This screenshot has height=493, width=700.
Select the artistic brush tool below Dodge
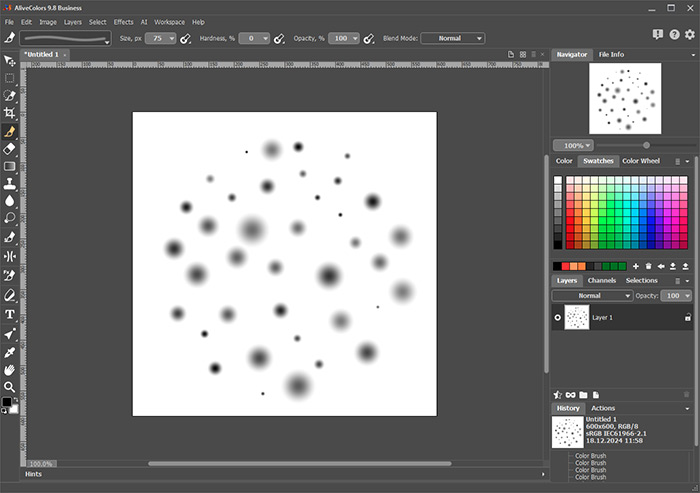pyautogui.click(x=9, y=237)
